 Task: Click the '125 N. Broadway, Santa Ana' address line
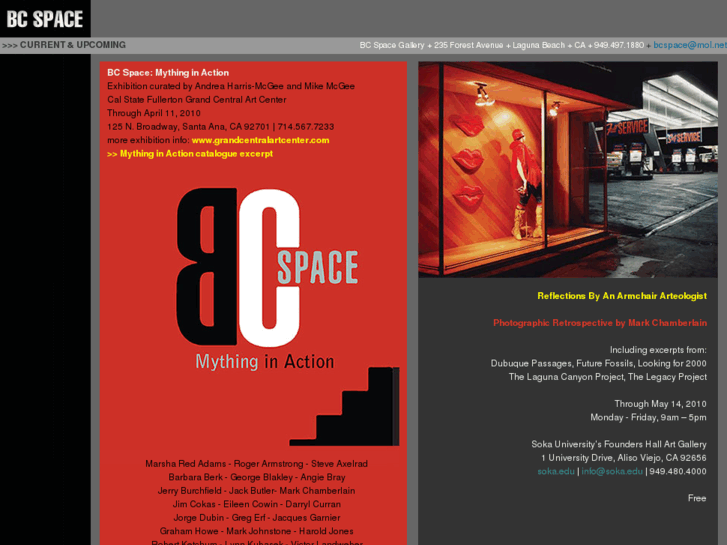click(x=221, y=127)
